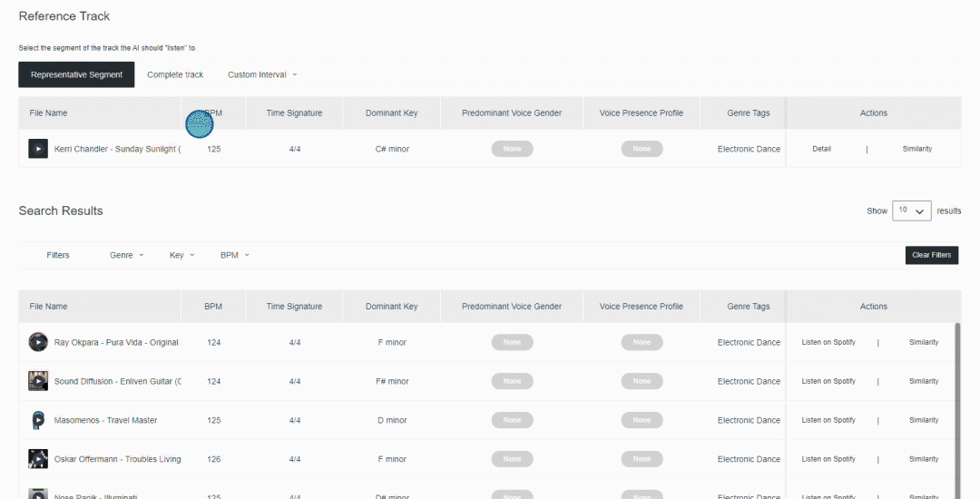Click Similarity for Kerri Chandler reference track
This screenshot has width=980, height=499.
[916, 150]
